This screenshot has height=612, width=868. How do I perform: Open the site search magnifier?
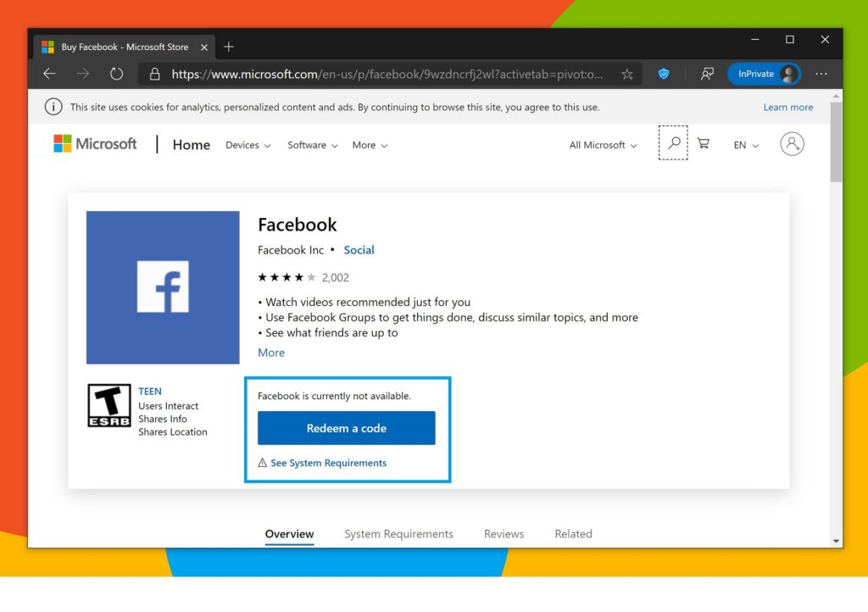point(673,142)
